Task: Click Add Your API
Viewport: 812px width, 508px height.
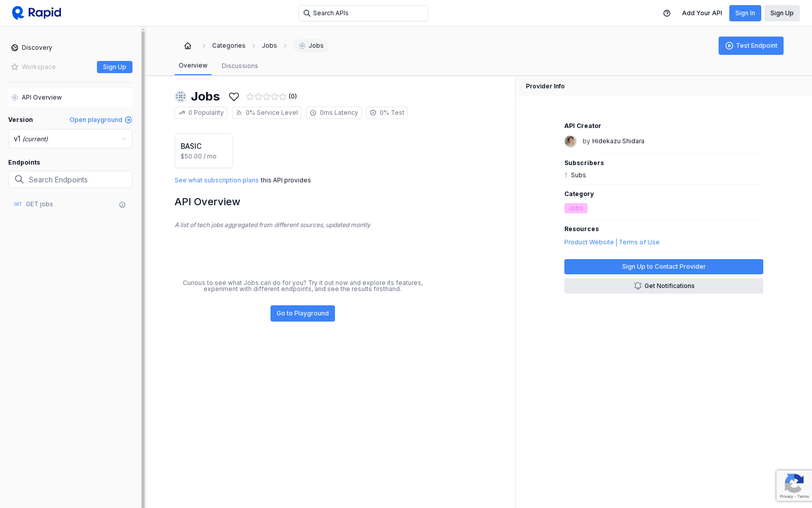Action: pyautogui.click(x=702, y=13)
